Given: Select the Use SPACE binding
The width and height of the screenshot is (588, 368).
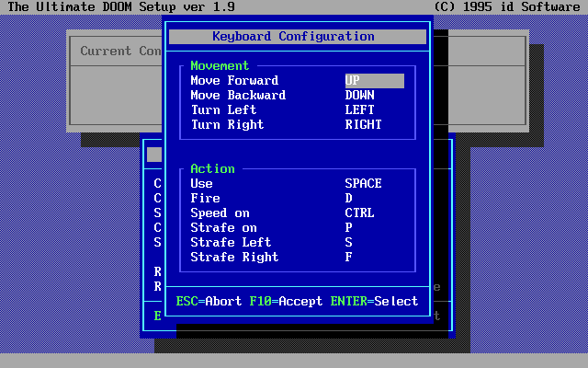Looking at the screenshot, I should [x=364, y=184].
